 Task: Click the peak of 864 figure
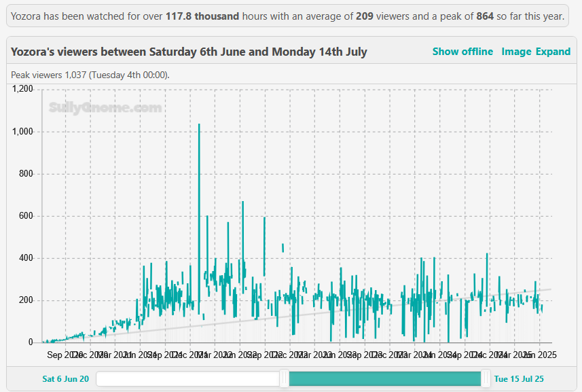point(485,16)
